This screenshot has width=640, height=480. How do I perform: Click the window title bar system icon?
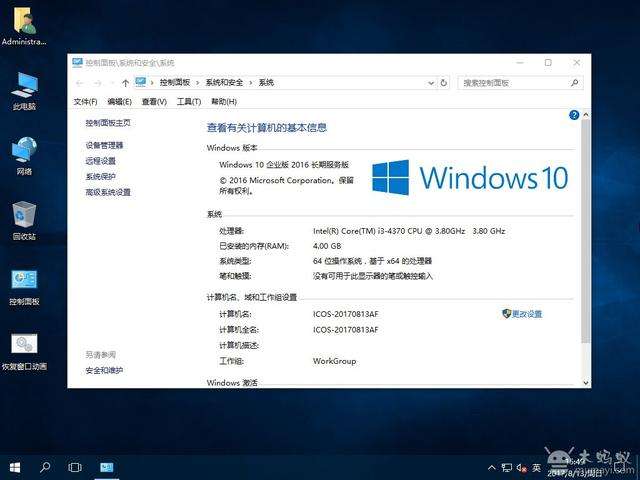77,62
